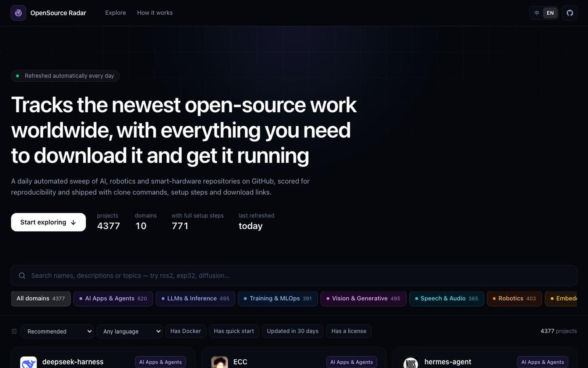The width and height of the screenshot is (588, 368).
Task: Open the ECC project title
Action: 240,362
